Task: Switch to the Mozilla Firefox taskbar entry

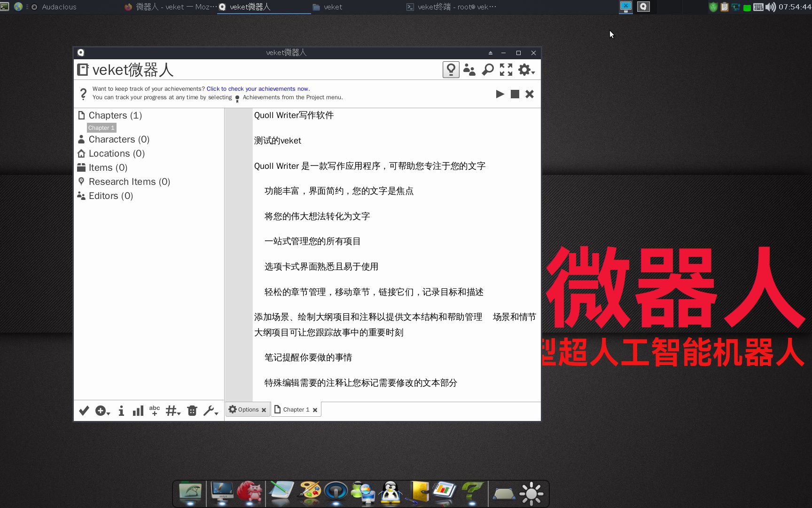Action: (x=170, y=7)
